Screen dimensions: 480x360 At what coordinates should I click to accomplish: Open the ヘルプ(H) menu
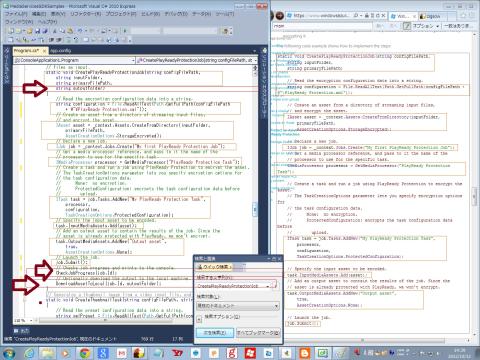point(47,22)
